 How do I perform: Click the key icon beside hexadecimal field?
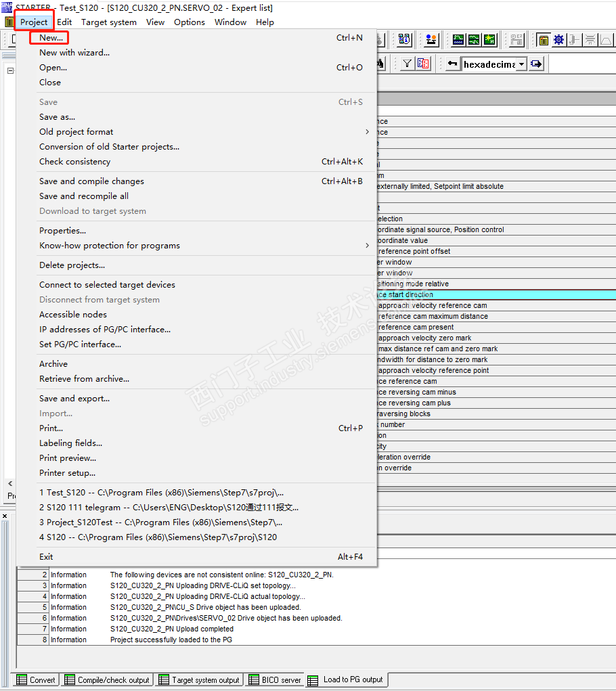[x=453, y=64]
